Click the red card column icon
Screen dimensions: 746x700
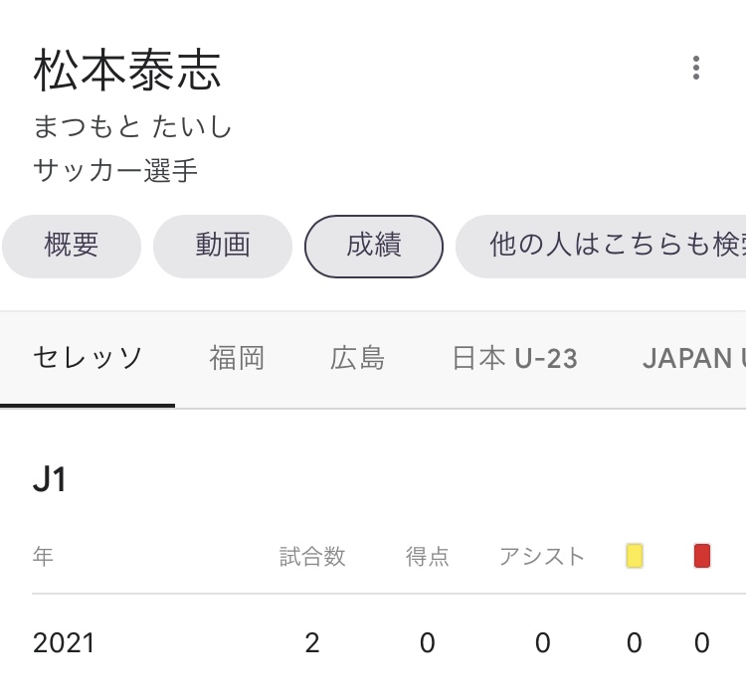click(x=702, y=556)
